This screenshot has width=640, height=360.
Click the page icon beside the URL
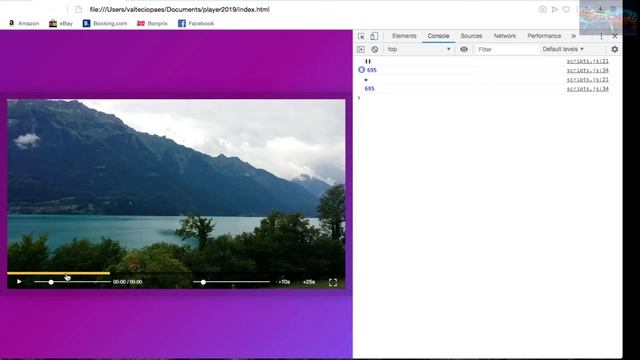(78, 9)
